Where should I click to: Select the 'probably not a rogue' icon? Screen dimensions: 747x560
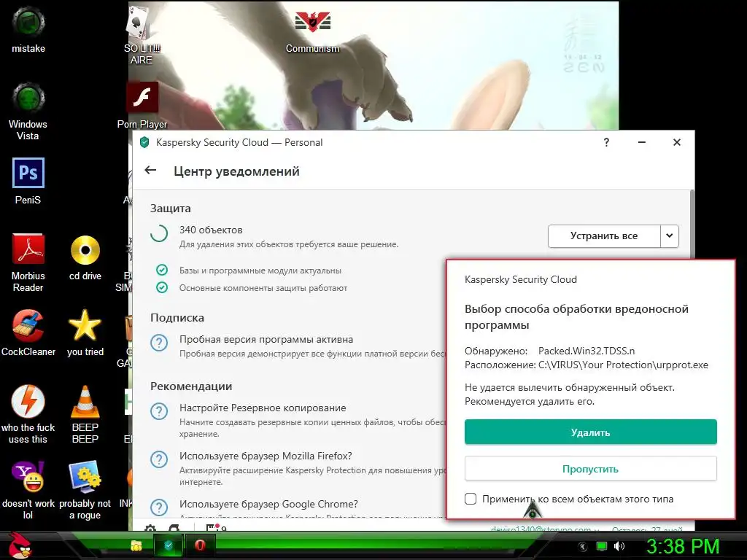click(85, 489)
